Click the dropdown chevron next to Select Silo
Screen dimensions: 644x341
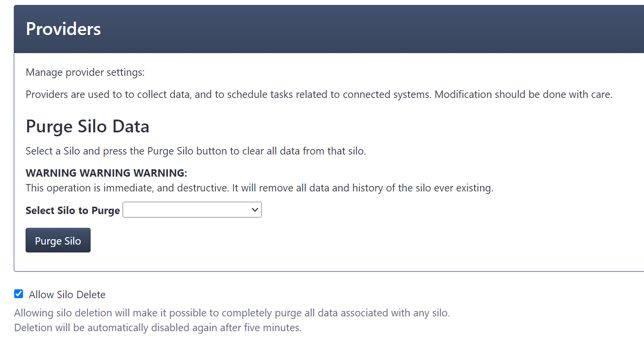[x=255, y=210]
